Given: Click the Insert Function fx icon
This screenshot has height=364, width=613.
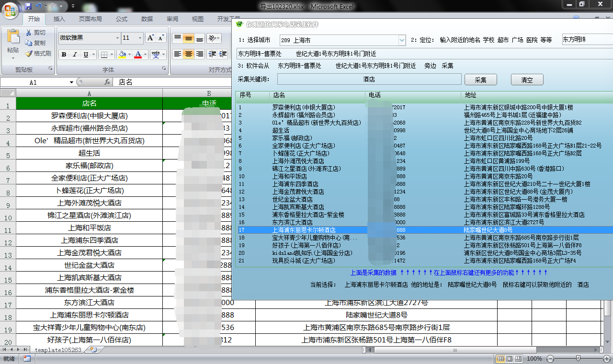Looking at the screenshot, I should click(x=107, y=82).
